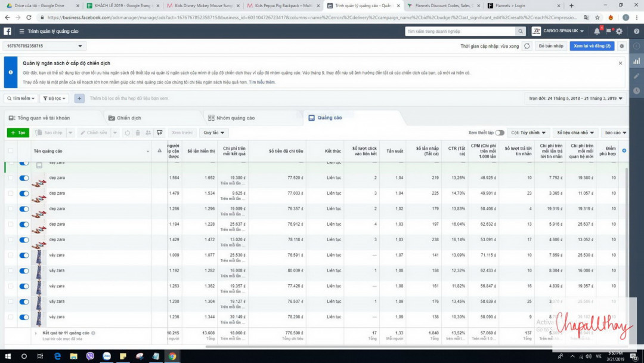Screen dimensions: 644x363
Task: Turn off the dep zara ad with 77.520 đ spent
Action: click(x=24, y=178)
